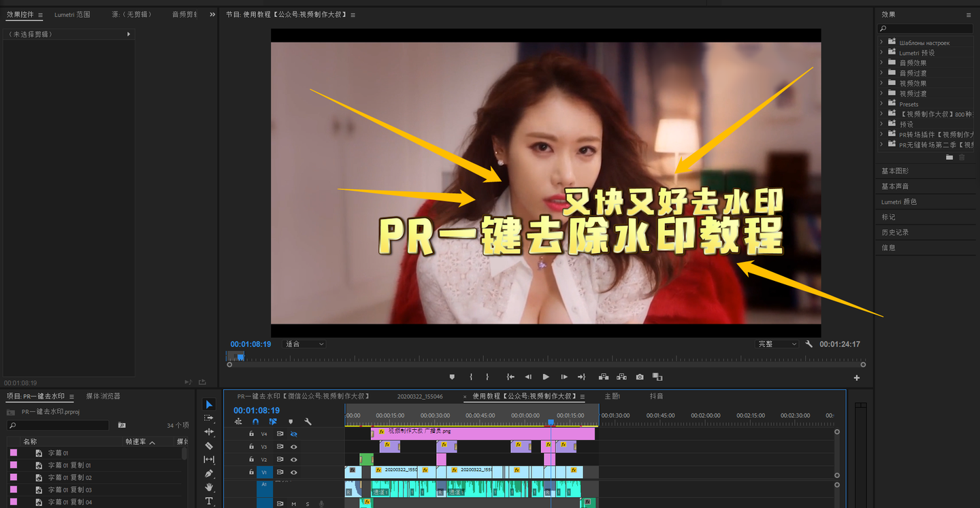Click the timeline wrench settings icon
This screenshot has height=508, width=980.
pyautogui.click(x=308, y=422)
